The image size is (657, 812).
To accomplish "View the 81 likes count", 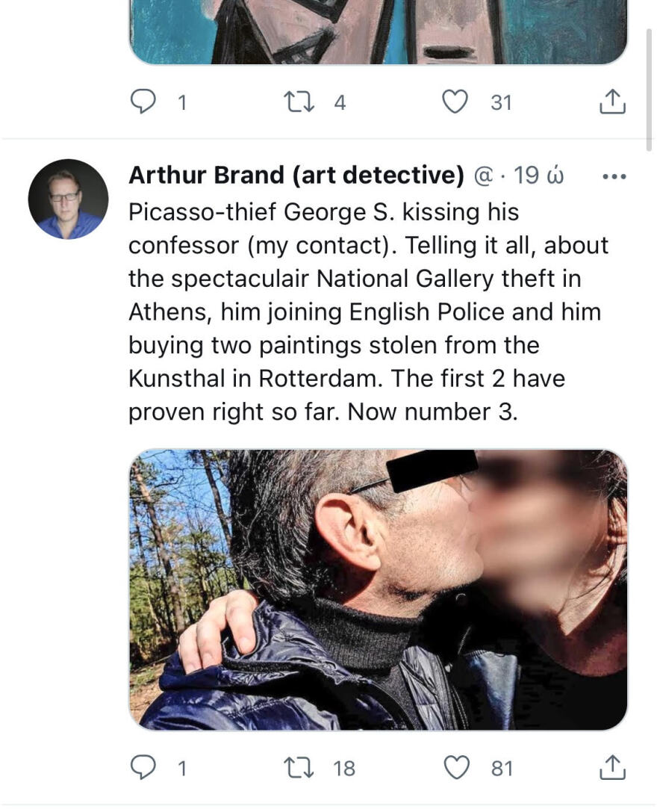I will [x=502, y=769].
